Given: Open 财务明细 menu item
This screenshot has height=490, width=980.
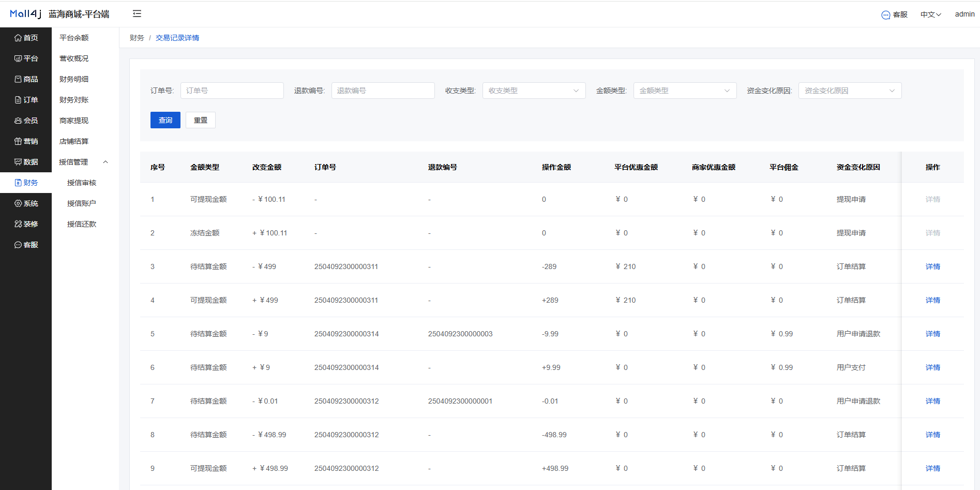Looking at the screenshot, I should (x=74, y=79).
